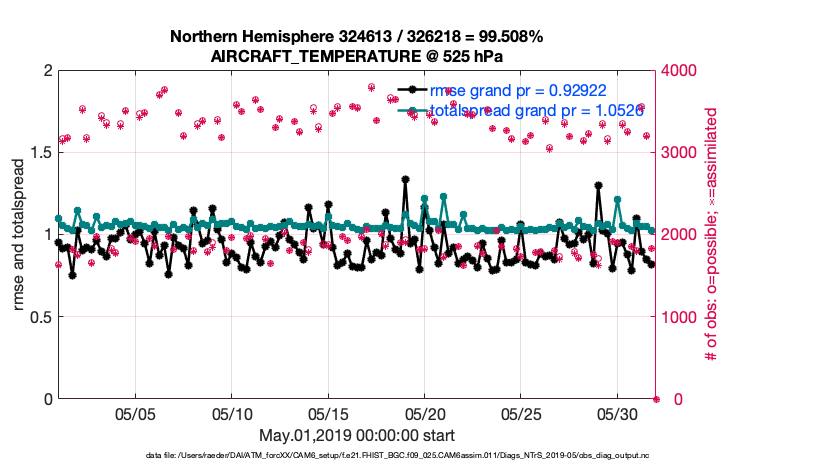Viewport: 830px width, 470px height.
Task: Click the 'rmse and totalspread' y-axis label
Action: (x=21, y=234)
